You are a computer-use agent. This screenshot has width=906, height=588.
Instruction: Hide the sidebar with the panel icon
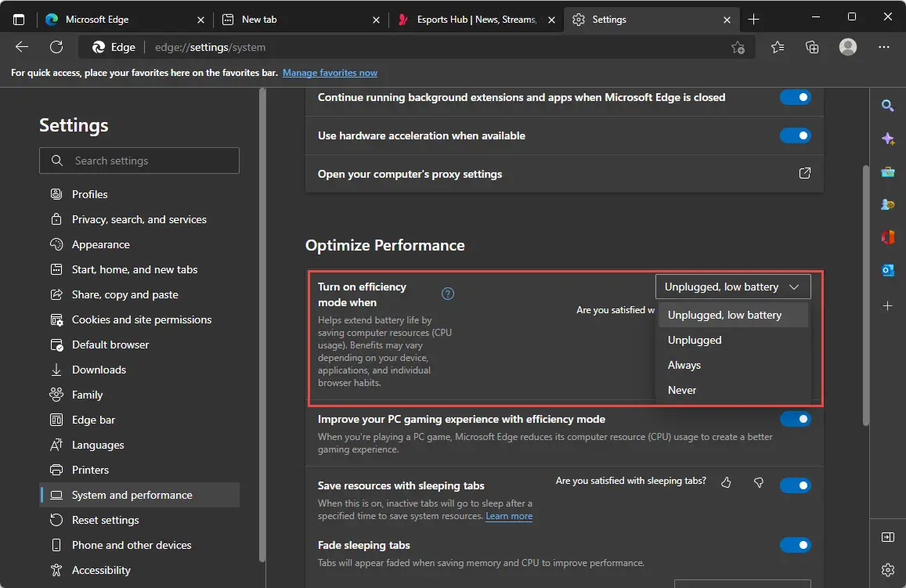(887, 537)
